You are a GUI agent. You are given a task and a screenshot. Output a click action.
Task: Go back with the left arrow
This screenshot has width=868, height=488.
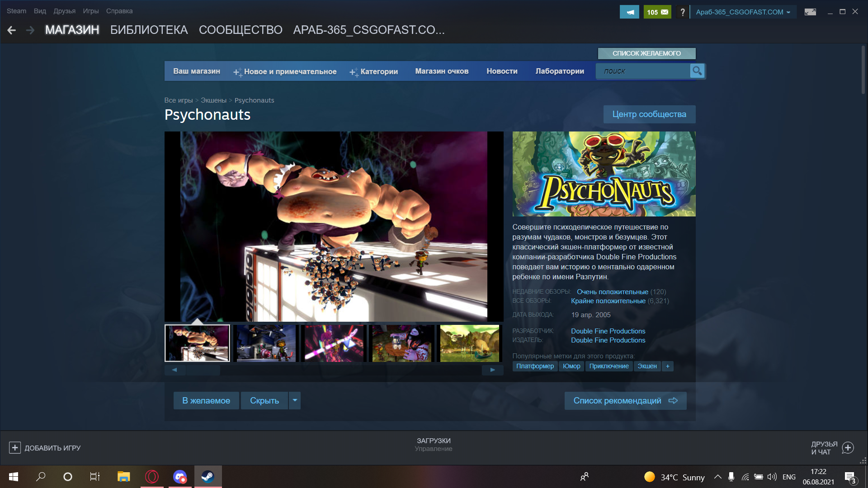click(12, 30)
